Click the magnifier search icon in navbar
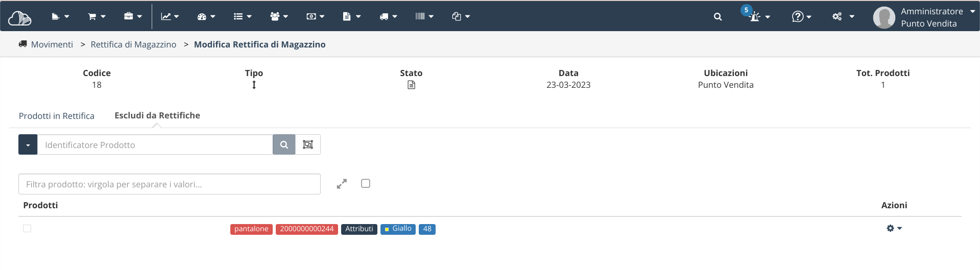 (x=718, y=17)
